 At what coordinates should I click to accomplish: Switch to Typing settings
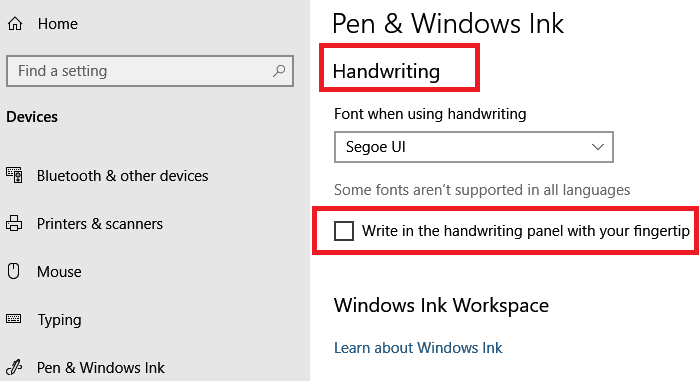pyautogui.click(x=59, y=320)
